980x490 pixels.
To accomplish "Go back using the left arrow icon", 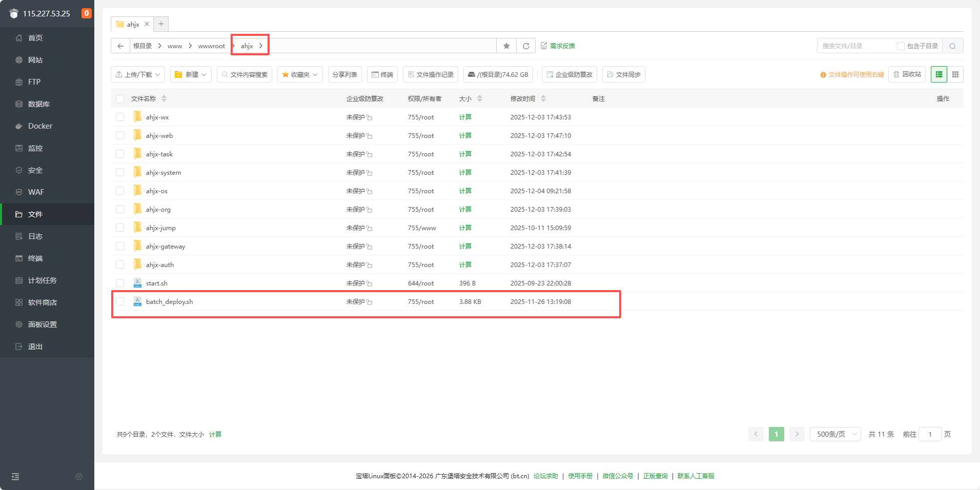I will pos(120,46).
